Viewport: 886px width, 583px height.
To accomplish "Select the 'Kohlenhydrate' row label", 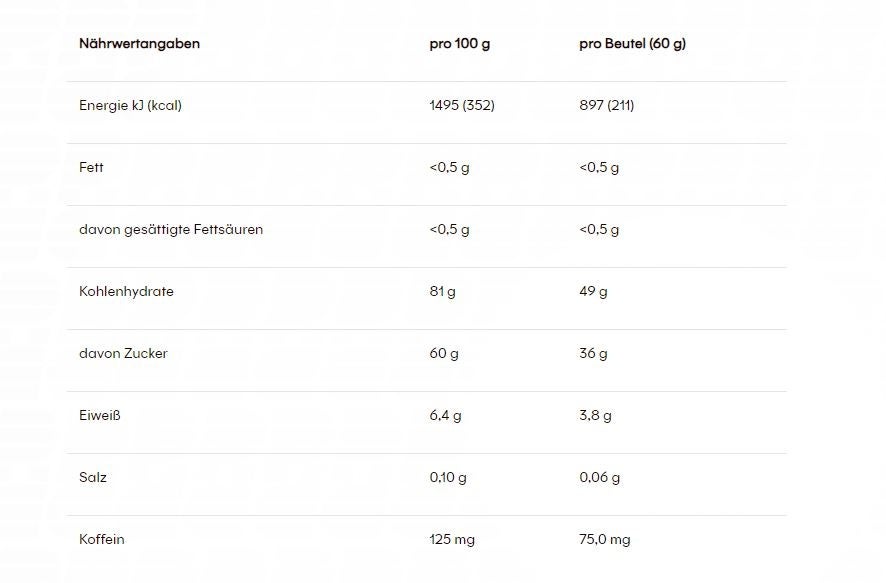I will click(x=126, y=292).
